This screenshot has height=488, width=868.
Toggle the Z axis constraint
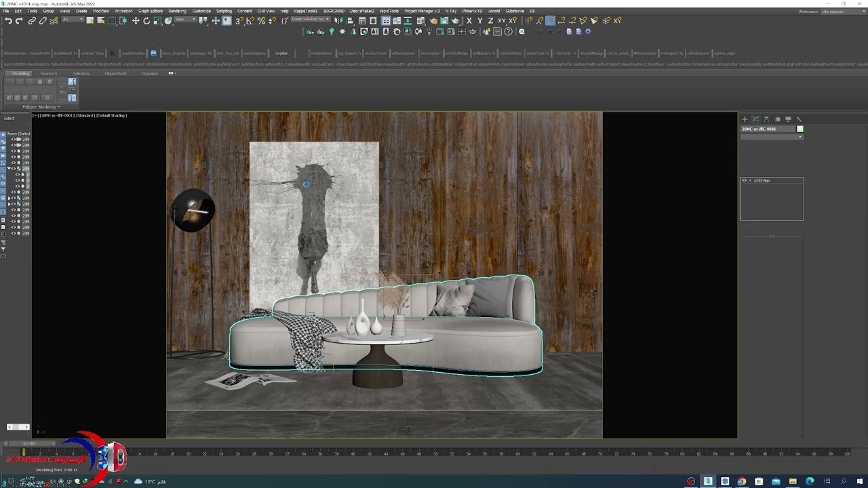(x=490, y=20)
